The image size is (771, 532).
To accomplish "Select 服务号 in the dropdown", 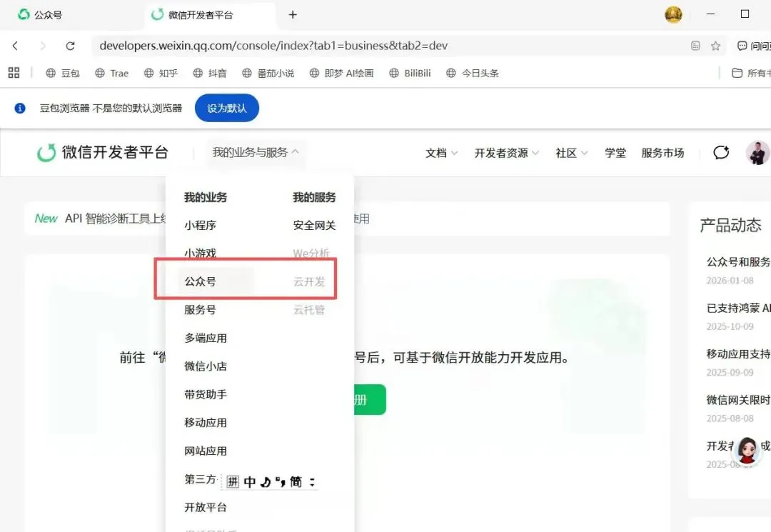I will coord(200,310).
